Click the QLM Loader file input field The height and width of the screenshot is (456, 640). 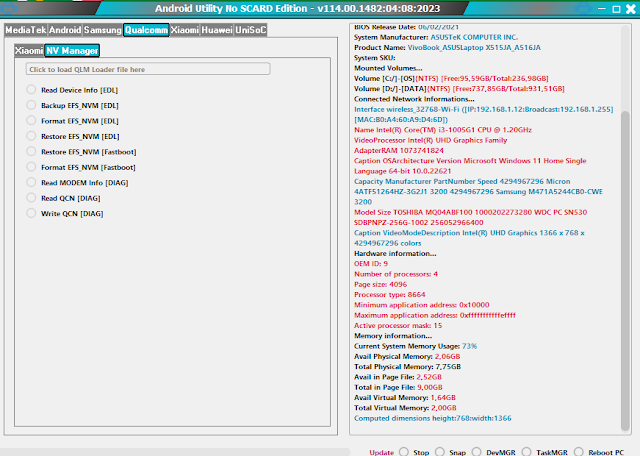coord(148,69)
